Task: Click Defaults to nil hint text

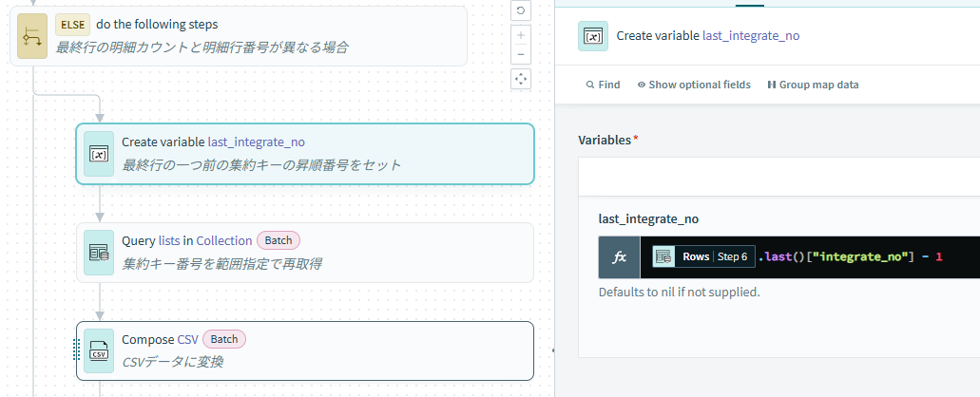Action: coord(680,292)
